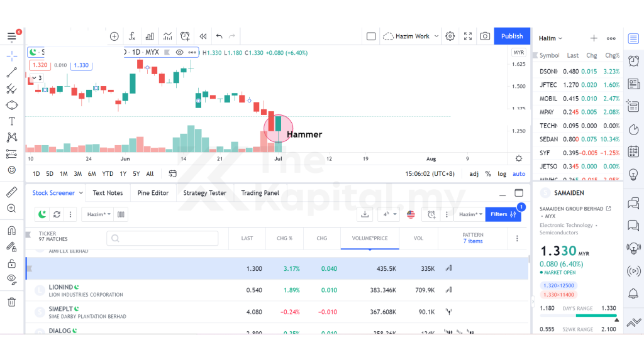Toggle chart symbol visibility eye icon
This screenshot has height=362, width=644.
[x=180, y=52]
